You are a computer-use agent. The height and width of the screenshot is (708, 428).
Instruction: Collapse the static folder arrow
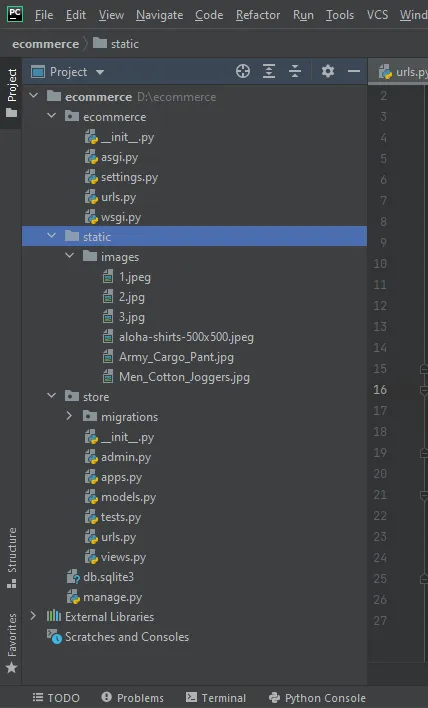tap(51, 236)
